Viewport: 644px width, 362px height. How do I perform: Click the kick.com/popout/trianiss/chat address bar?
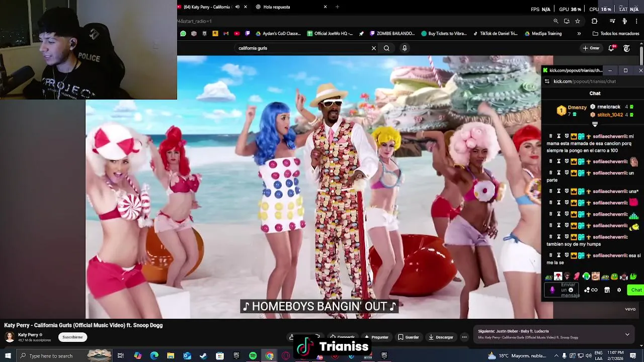tap(585, 81)
